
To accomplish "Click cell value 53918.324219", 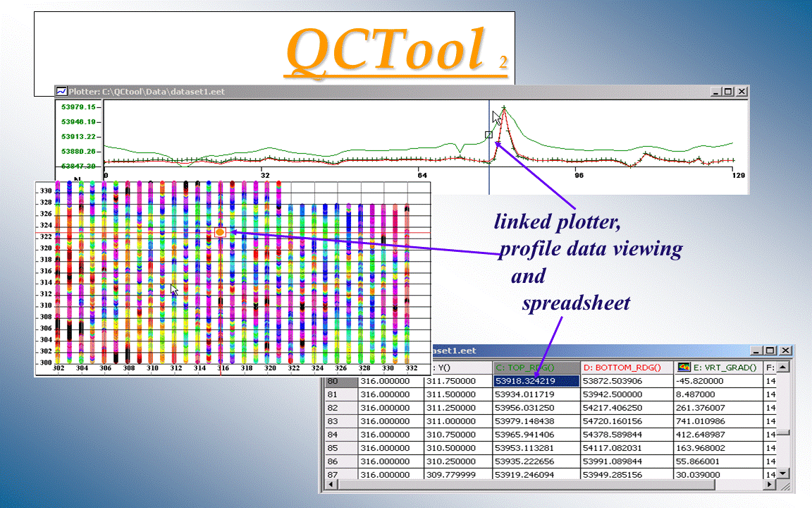I will [536, 381].
